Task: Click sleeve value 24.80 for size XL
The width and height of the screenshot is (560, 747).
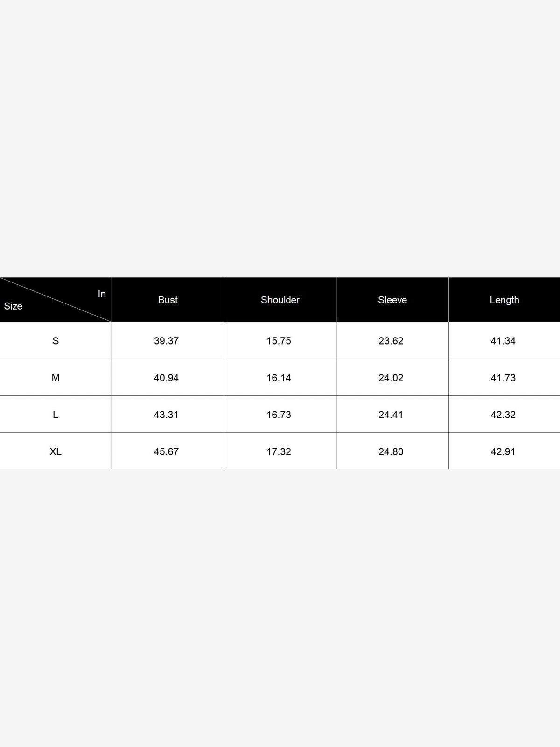Action: (x=391, y=451)
